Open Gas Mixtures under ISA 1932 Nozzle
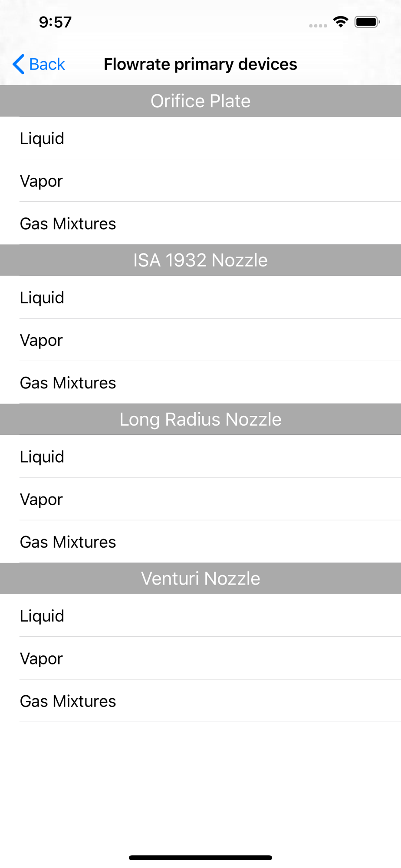The height and width of the screenshot is (868, 401). (200, 382)
